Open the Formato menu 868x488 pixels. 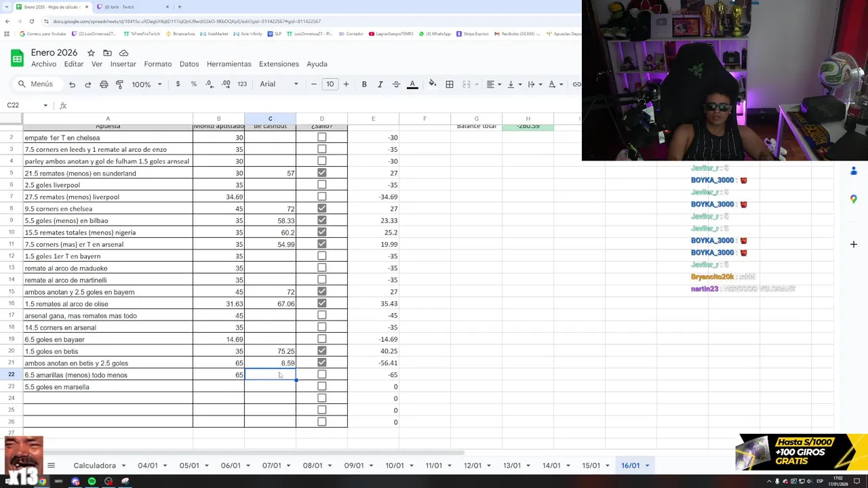[158, 64]
